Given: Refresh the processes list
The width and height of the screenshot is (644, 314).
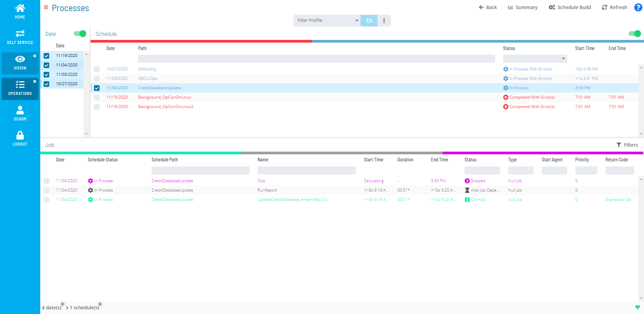Looking at the screenshot, I should 614,7.
